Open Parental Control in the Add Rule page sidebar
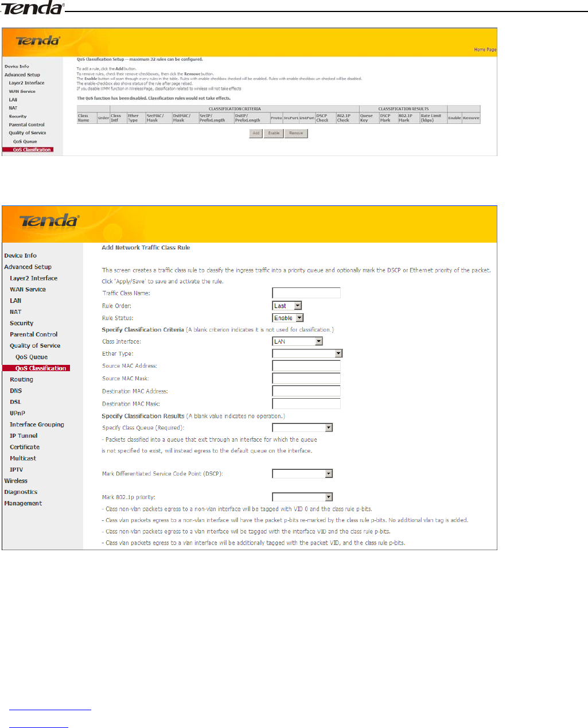Image resolution: width=588 pixels, height=728 pixels. [33, 334]
